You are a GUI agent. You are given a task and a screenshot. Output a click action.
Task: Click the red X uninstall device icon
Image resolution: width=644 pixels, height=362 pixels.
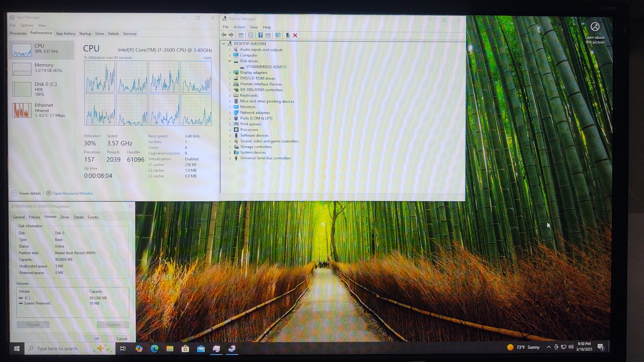(x=295, y=35)
